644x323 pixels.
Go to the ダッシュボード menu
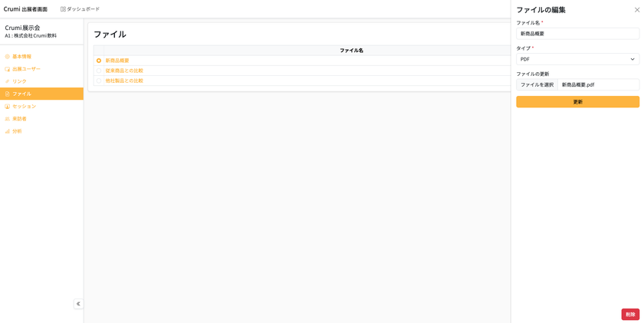[x=80, y=9]
